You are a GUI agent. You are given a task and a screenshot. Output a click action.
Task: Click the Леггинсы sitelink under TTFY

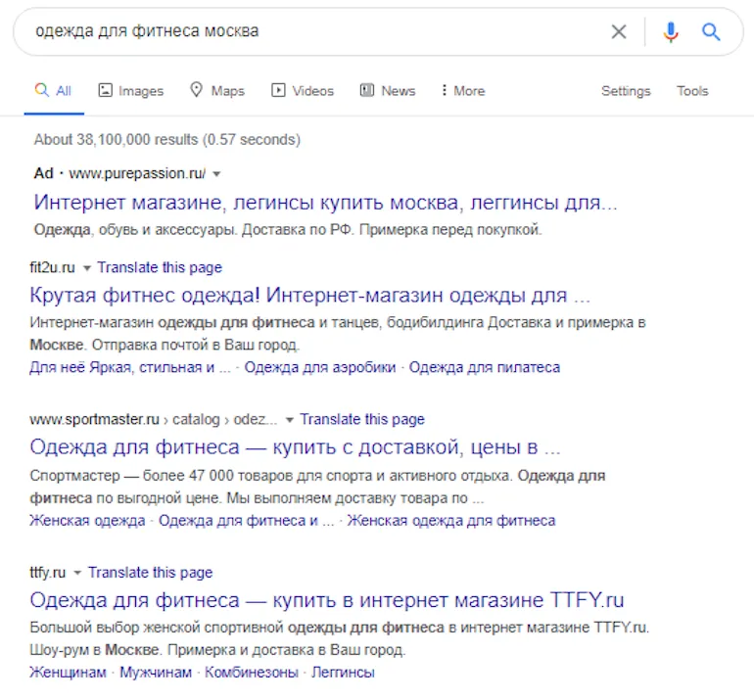point(343,673)
